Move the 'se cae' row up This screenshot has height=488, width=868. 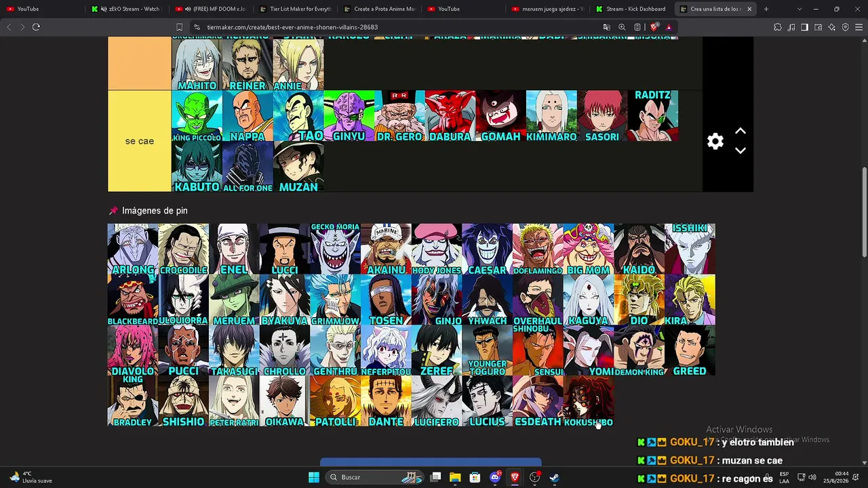coord(741,131)
